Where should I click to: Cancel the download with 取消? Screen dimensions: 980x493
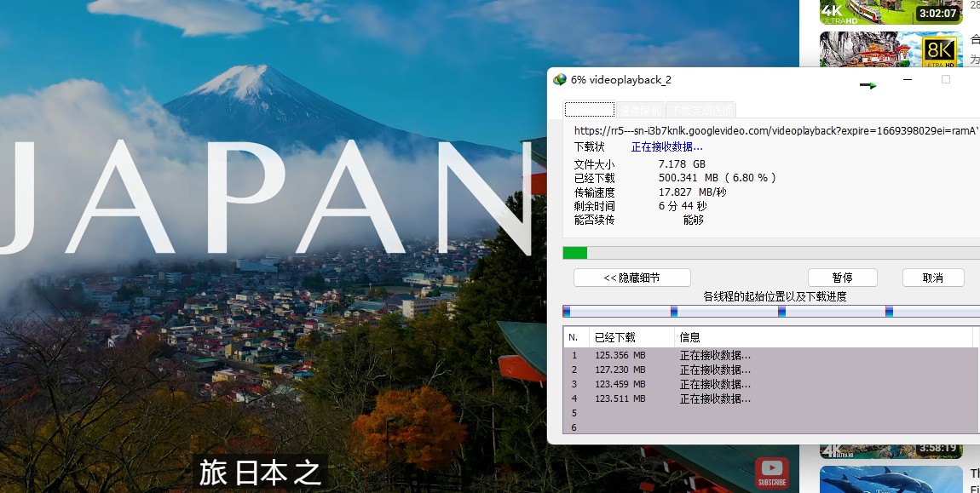pyautogui.click(x=933, y=278)
